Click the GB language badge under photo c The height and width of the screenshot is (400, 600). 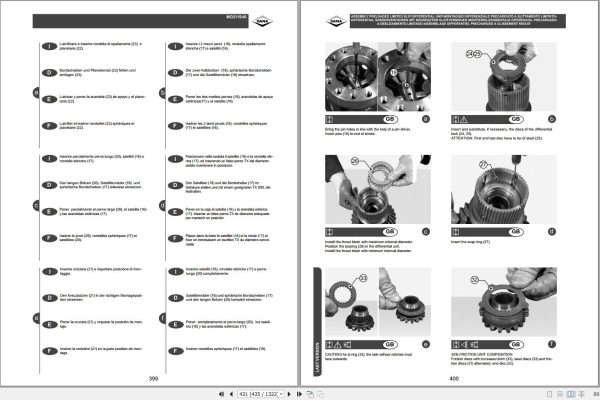[390, 232]
